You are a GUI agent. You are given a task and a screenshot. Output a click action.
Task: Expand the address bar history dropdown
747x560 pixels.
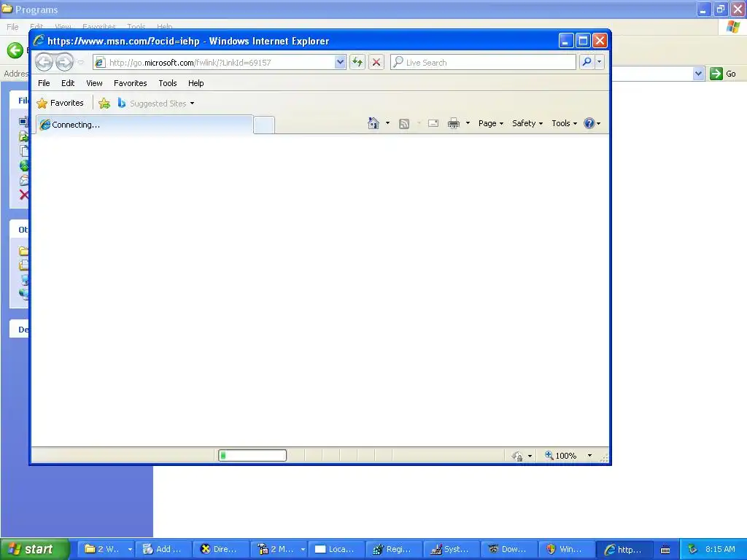(340, 63)
